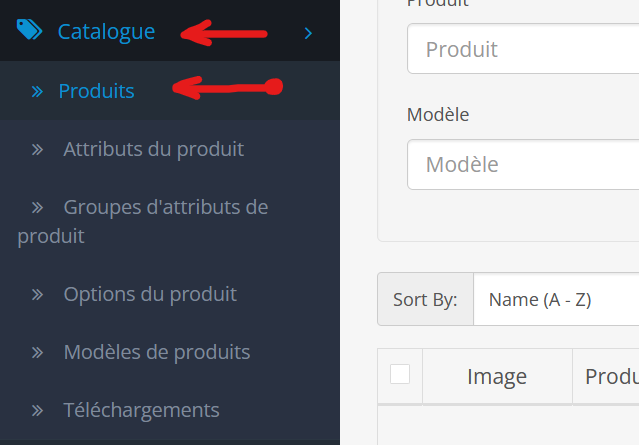Click double-arrow icon beside Téléchargements
This screenshot has height=445, width=639.
tap(37, 410)
